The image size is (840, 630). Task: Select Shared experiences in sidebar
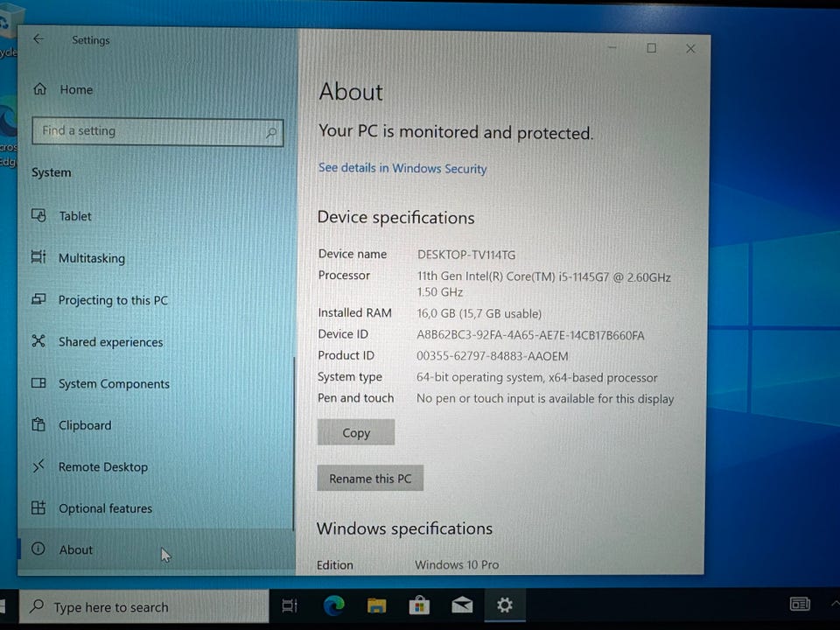(111, 342)
